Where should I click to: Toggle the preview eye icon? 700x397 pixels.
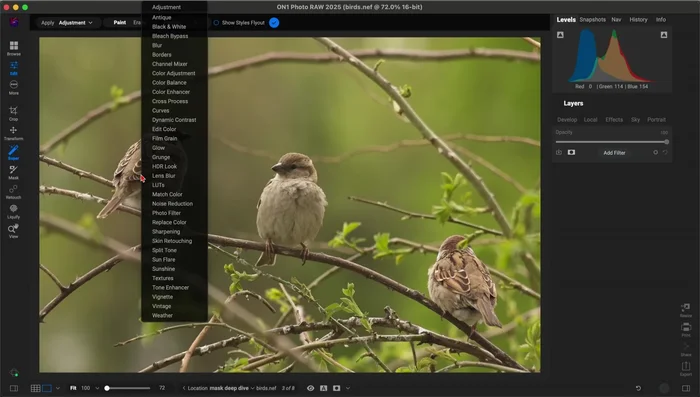311,388
